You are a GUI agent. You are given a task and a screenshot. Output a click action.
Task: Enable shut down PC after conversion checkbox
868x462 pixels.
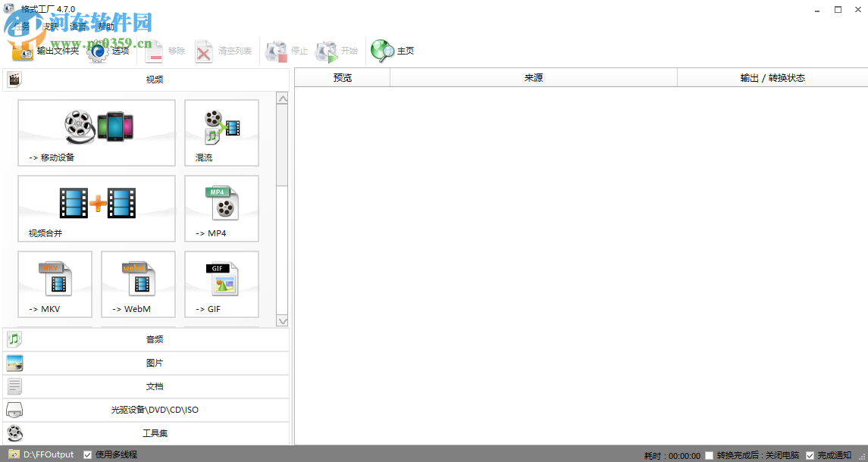(x=709, y=455)
